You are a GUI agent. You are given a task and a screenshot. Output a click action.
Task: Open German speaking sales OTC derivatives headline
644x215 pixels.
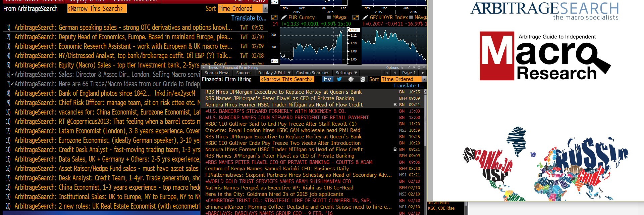point(135,27)
